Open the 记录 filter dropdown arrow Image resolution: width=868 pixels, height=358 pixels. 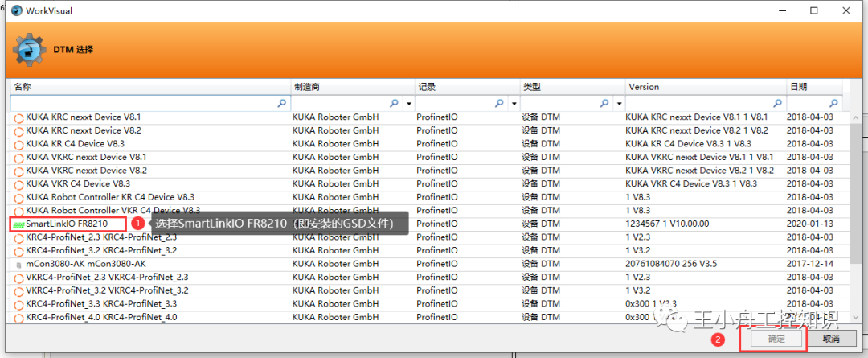pyautogui.click(x=514, y=104)
